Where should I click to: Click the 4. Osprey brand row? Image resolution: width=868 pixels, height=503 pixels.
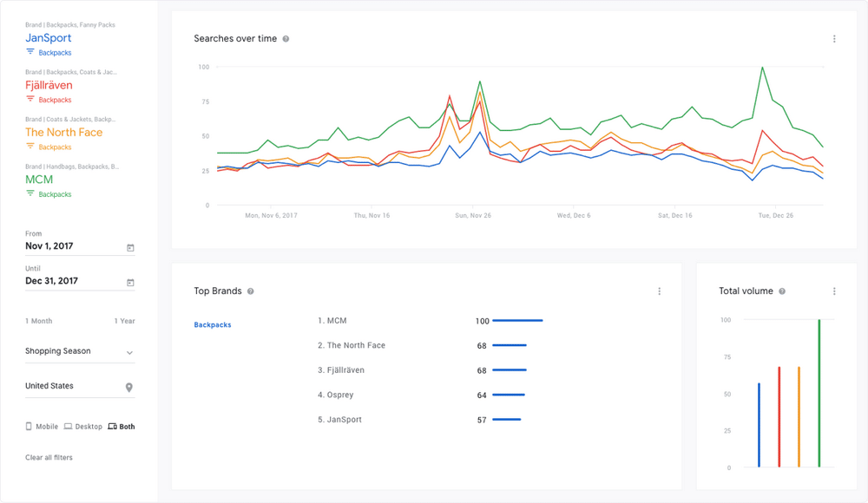421,395
